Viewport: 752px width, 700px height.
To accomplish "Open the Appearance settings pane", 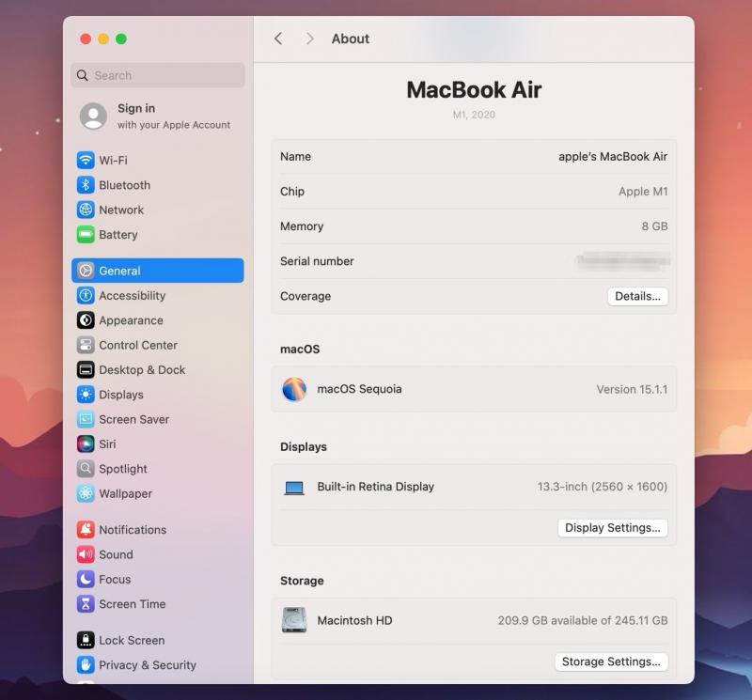I will click(131, 320).
